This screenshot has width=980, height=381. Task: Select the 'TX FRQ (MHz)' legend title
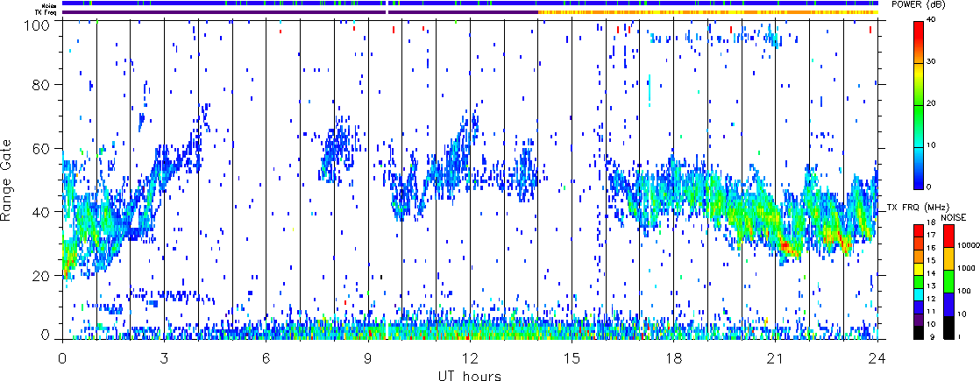(918, 208)
